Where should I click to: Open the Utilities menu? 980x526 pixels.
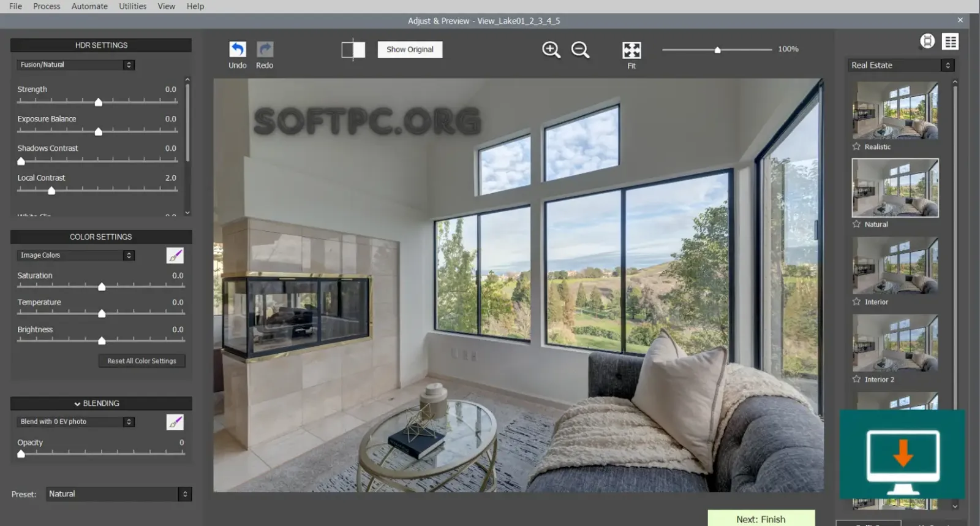(132, 6)
